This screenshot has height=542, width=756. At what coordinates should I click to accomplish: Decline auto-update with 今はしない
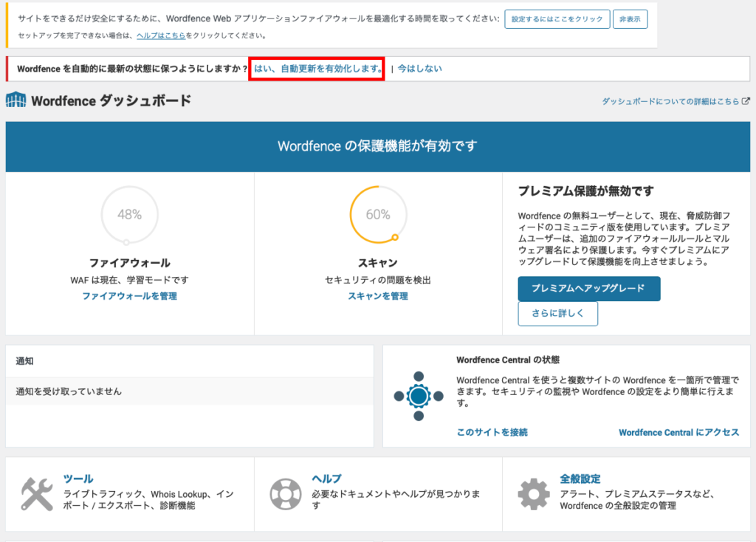pos(420,69)
